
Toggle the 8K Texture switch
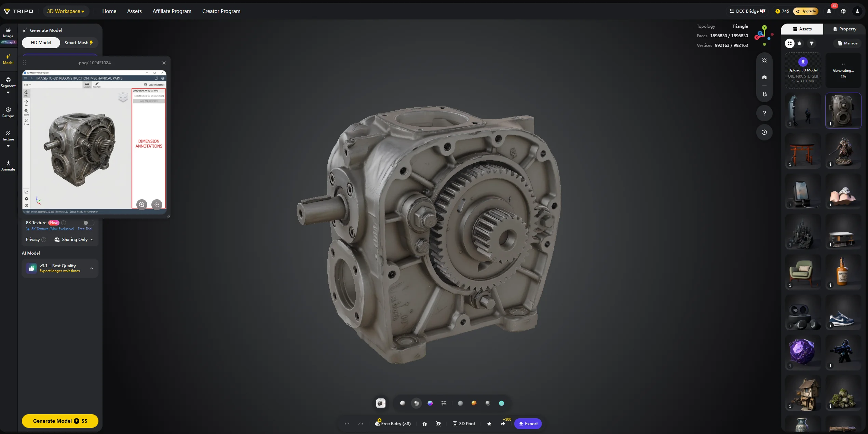[89, 223]
